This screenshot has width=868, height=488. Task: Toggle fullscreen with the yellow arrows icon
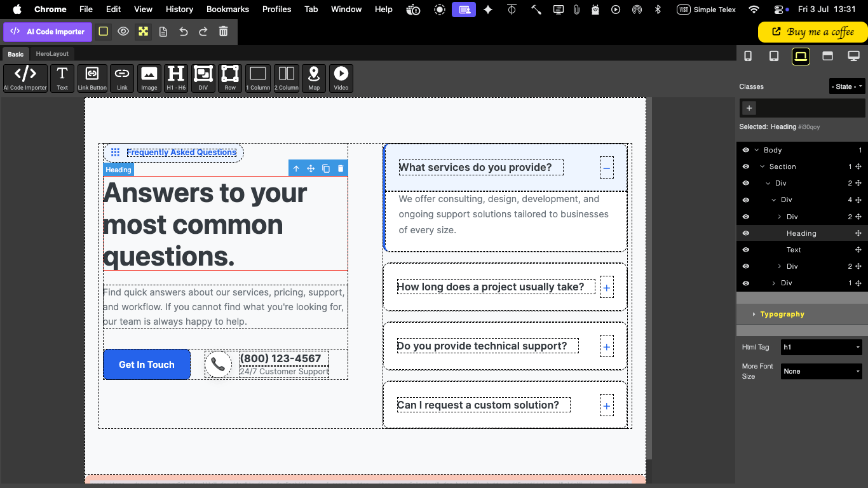[x=144, y=32]
